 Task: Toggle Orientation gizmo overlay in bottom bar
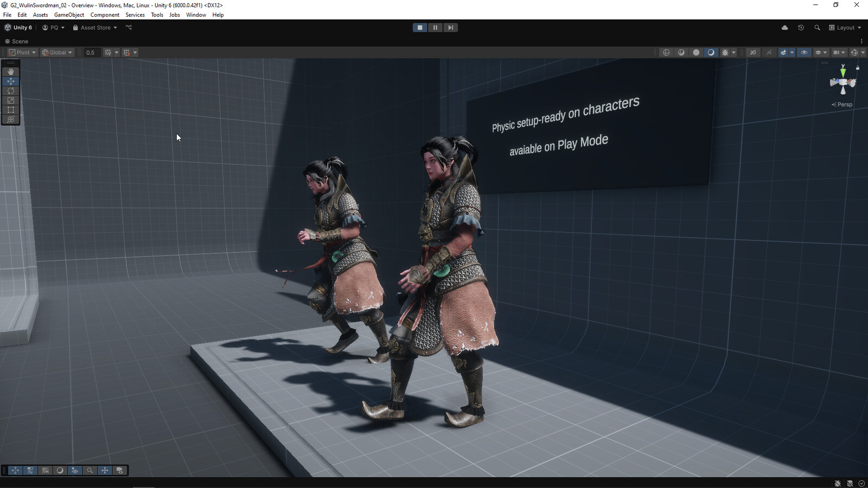pos(105,471)
